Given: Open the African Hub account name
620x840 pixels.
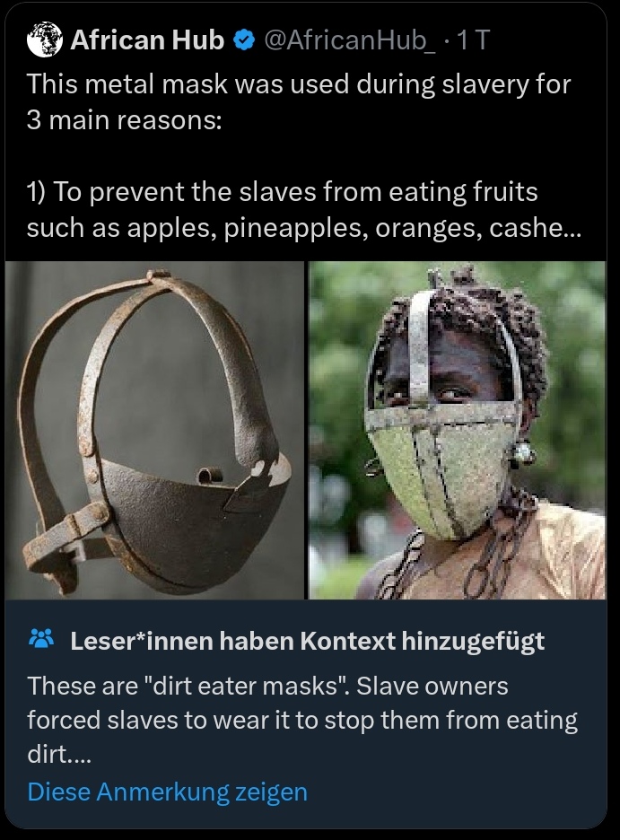Looking at the screenshot, I should click(x=147, y=39).
